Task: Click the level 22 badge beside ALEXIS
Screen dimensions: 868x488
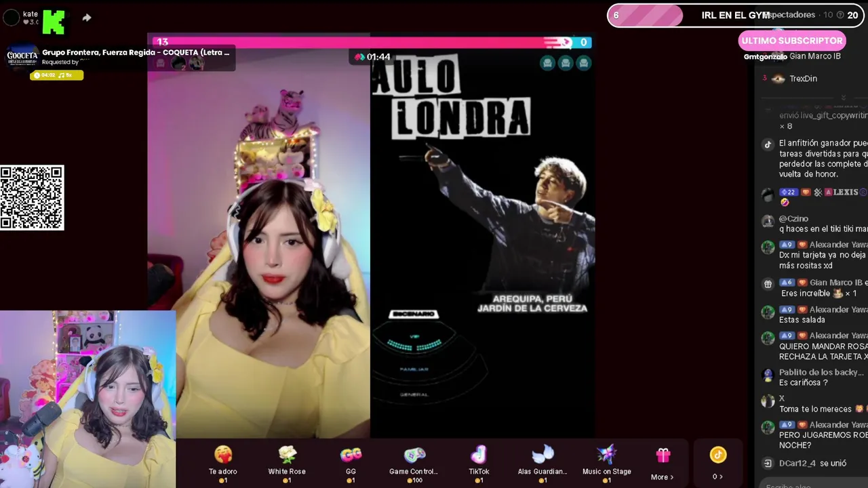Action: (787, 192)
